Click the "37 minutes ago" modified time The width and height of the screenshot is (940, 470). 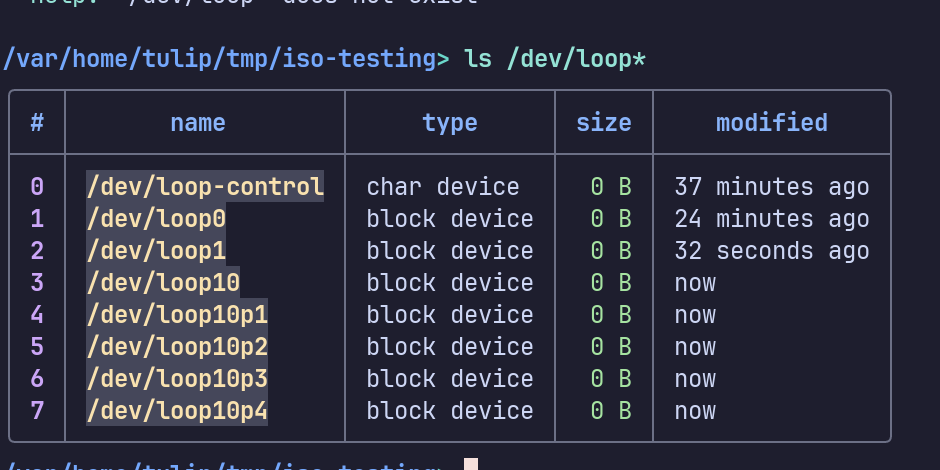click(772, 187)
